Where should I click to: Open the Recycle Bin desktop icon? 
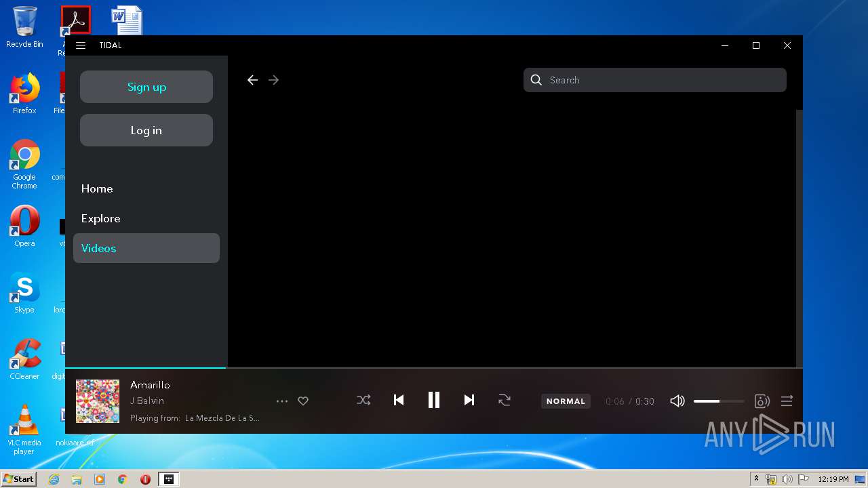coord(24,27)
